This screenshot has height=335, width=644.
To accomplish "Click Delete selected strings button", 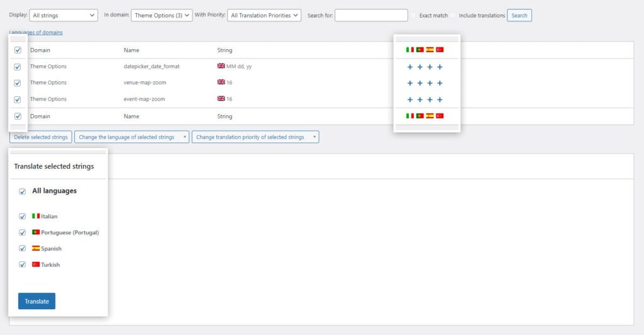I will point(40,137).
